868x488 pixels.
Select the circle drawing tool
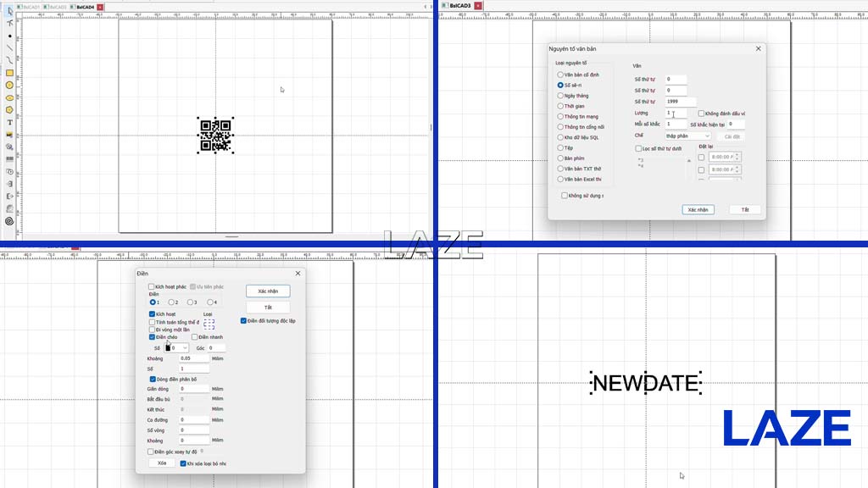(9, 86)
